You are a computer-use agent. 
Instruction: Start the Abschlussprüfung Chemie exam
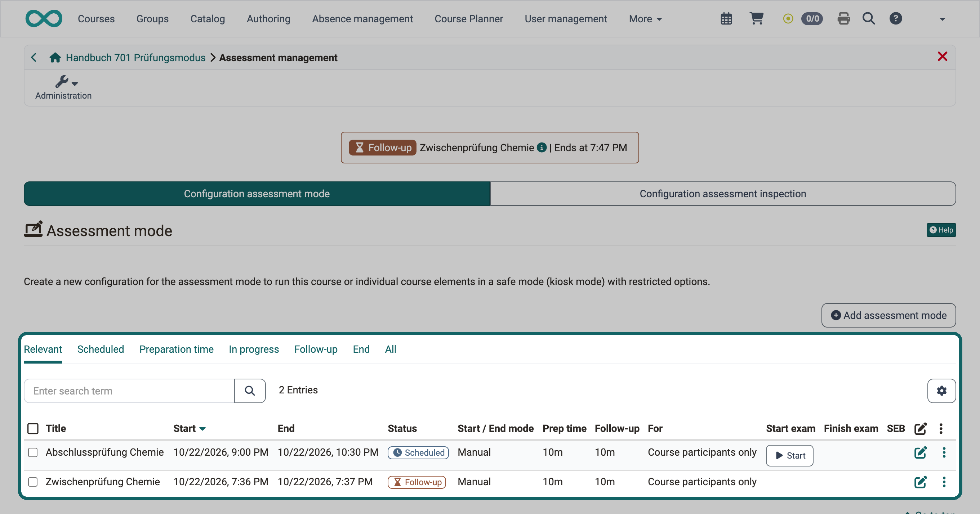(789, 455)
